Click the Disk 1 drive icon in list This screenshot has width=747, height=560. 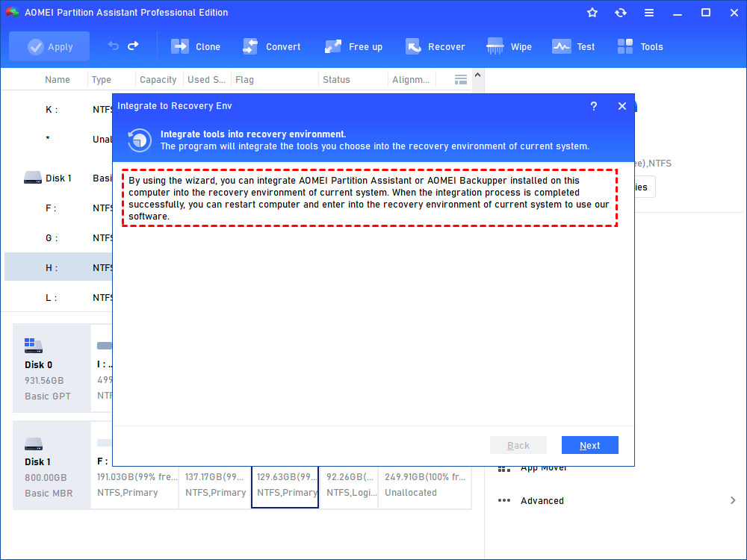[x=32, y=178]
